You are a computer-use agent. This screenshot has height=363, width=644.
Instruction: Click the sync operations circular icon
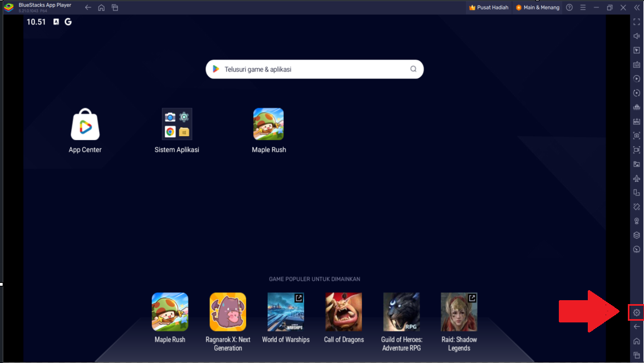pyautogui.click(x=636, y=93)
